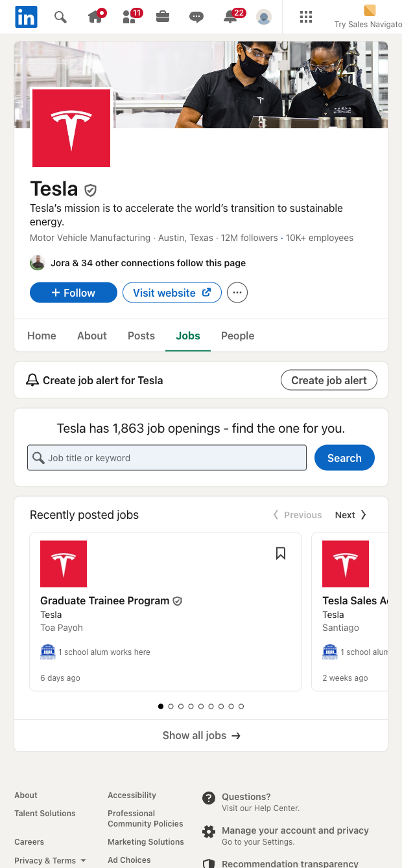Open the Notifications bell icon

click(x=230, y=17)
